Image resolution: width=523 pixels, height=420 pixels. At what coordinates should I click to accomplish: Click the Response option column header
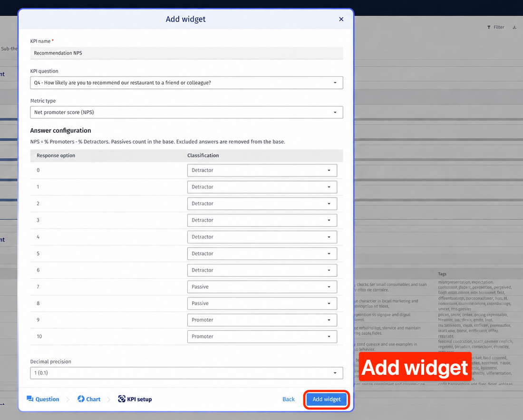(56, 156)
